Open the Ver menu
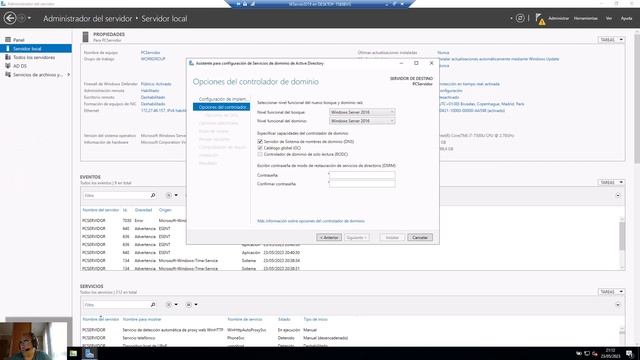Screen dimensions: 640x360 coord(609,18)
